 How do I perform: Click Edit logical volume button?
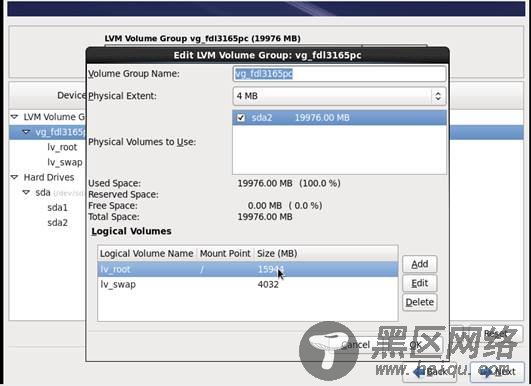coord(420,283)
